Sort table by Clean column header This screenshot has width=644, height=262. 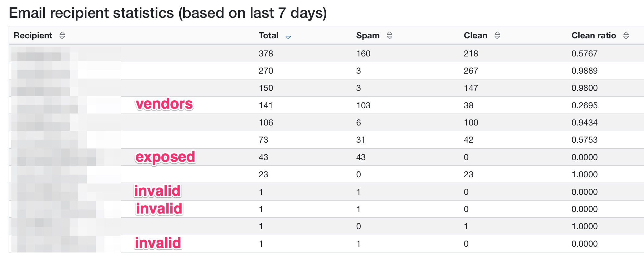pos(475,36)
